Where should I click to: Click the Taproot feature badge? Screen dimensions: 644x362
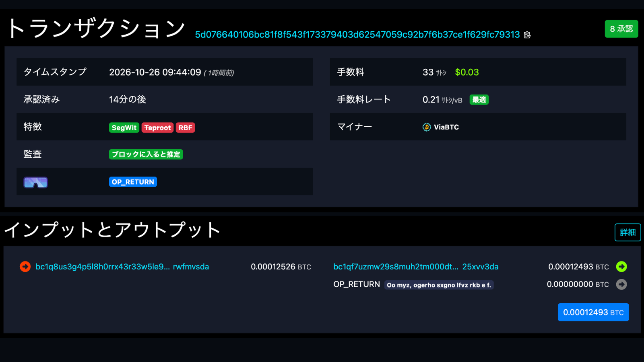coord(157,128)
